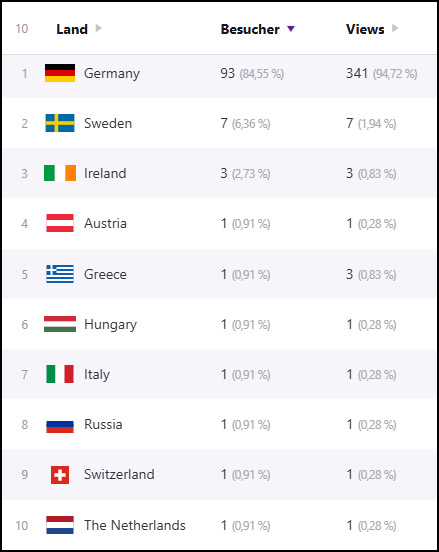
Task: Toggle Besucher sort with purple arrow
Action: coord(290,29)
